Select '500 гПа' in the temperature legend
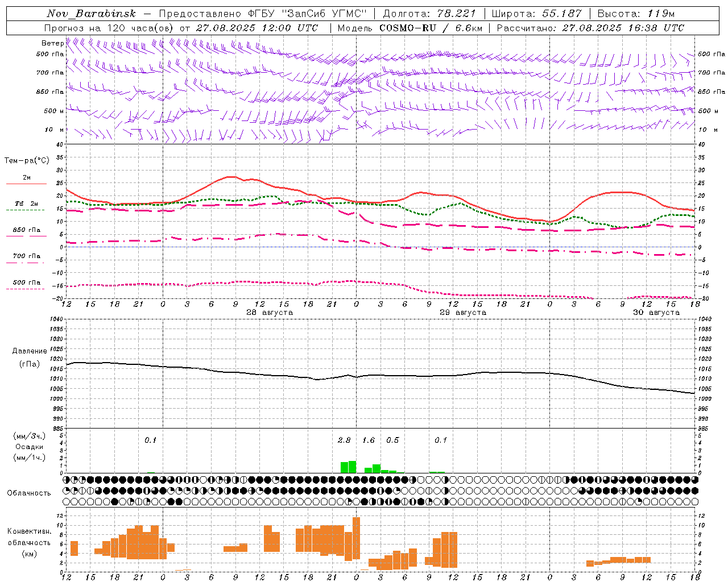 pyautogui.click(x=27, y=282)
